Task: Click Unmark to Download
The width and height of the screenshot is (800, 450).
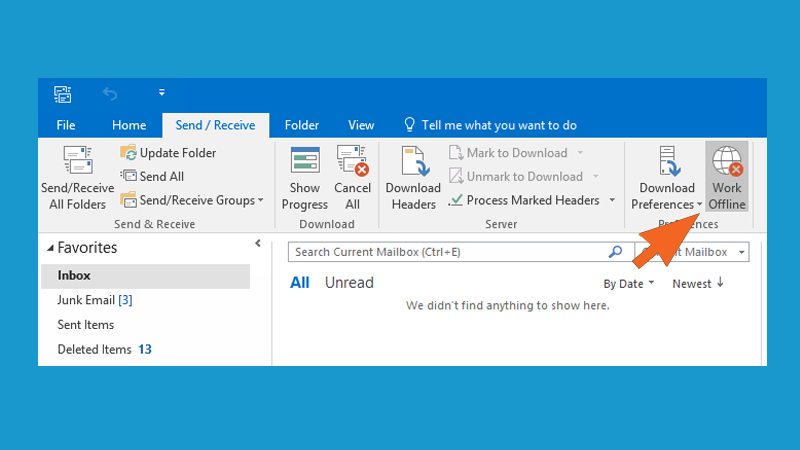Action: pyautogui.click(x=516, y=176)
